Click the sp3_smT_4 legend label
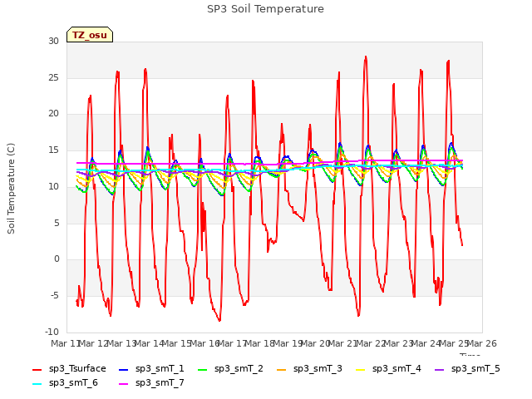Image resolution: width=532 pixels, height=399 pixels. point(397,368)
